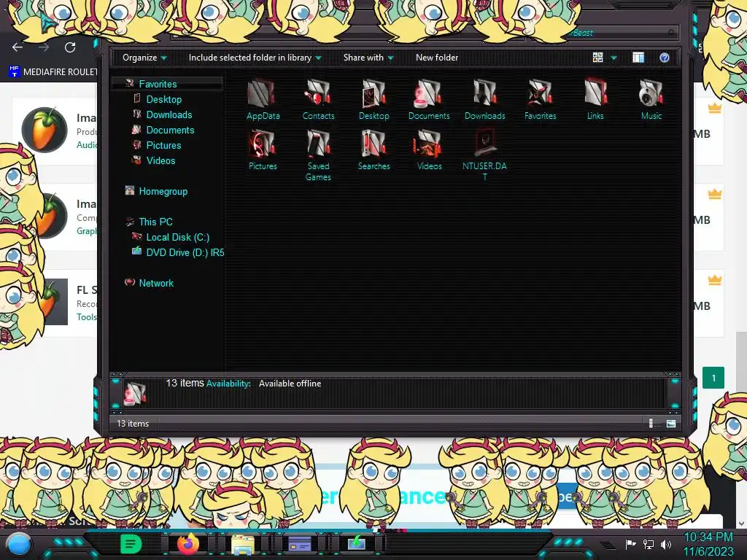The image size is (747, 560).
Task: Select Downloads in navigation pane
Action: pyautogui.click(x=169, y=114)
